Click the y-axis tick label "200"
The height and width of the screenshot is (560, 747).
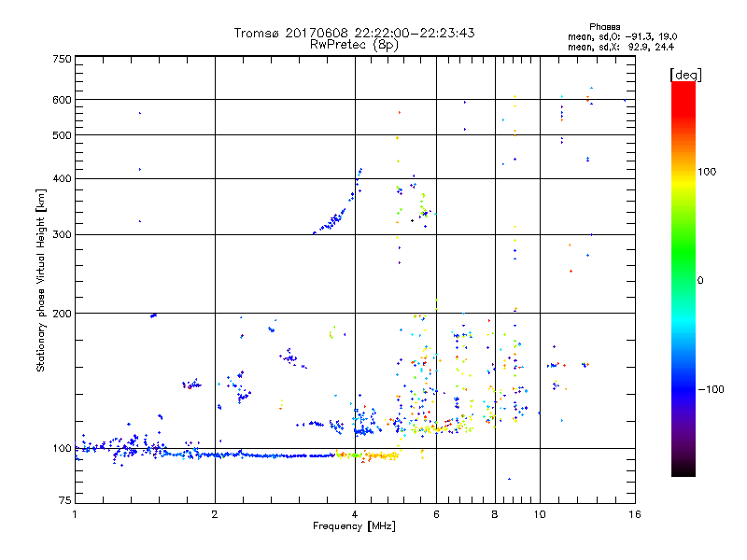coord(63,314)
